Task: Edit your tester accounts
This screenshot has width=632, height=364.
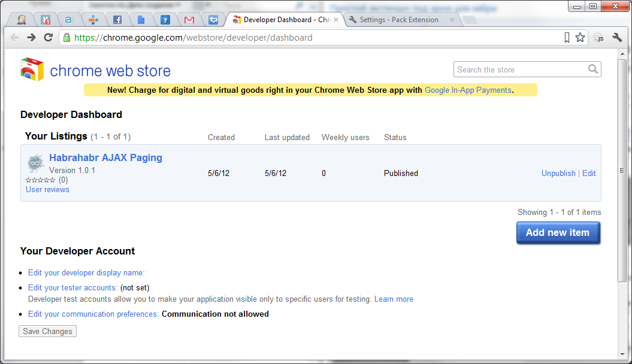Action: (73, 287)
